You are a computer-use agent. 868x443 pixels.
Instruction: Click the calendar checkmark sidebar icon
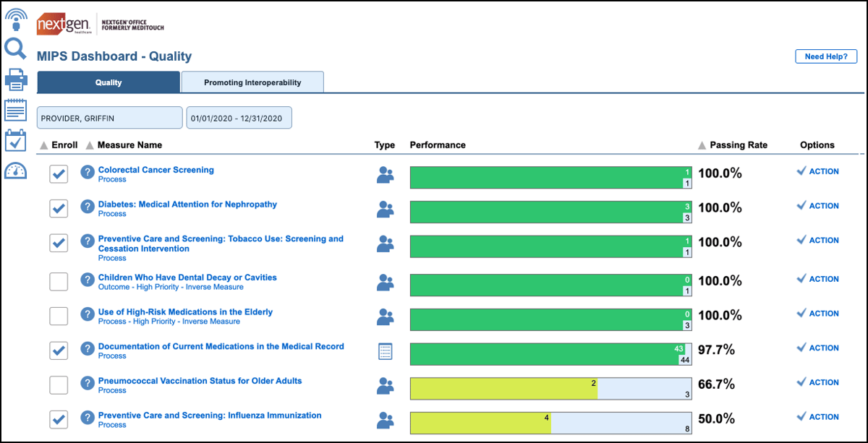tap(15, 141)
